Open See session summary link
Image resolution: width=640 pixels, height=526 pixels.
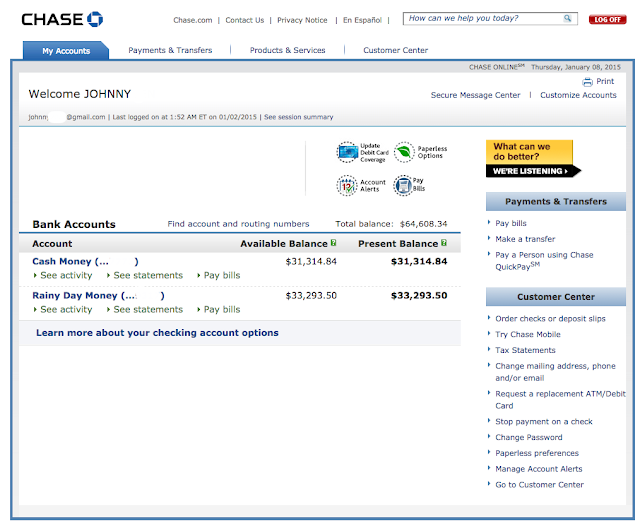click(x=298, y=117)
